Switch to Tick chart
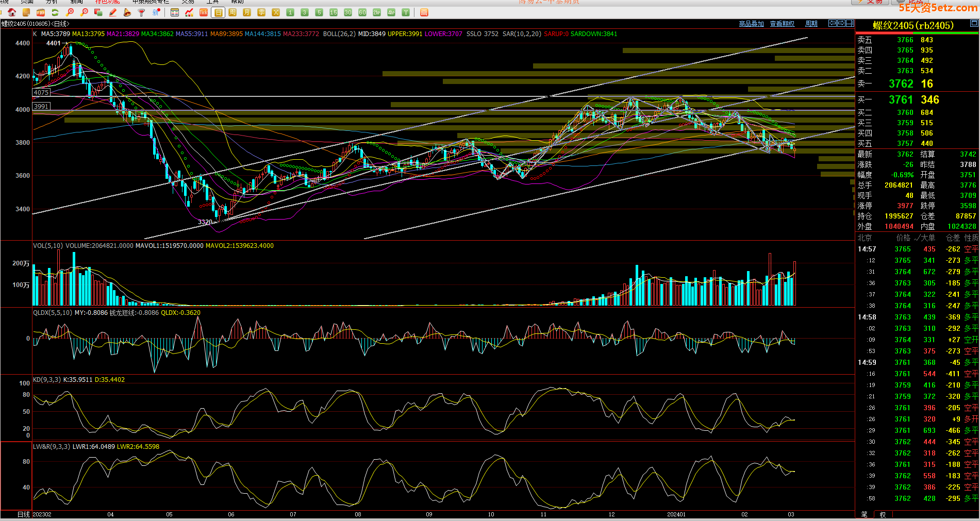The height and width of the screenshot is (521, 980). pyautogui.click(x=204, y=12)
